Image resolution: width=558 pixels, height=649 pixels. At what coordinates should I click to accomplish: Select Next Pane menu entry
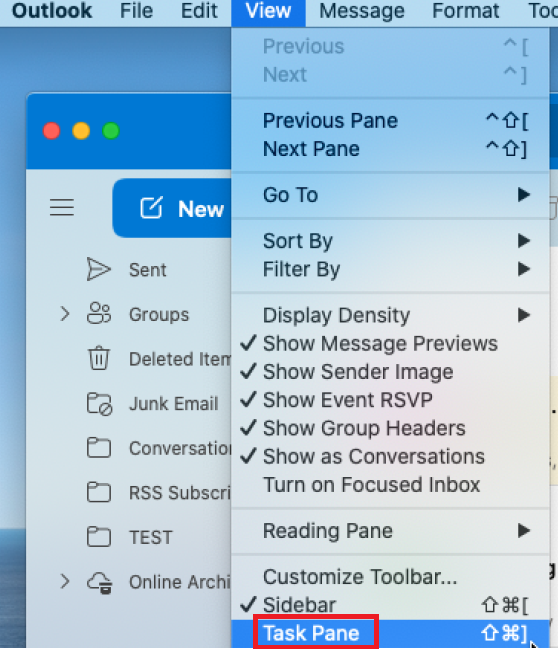(390, 149)
